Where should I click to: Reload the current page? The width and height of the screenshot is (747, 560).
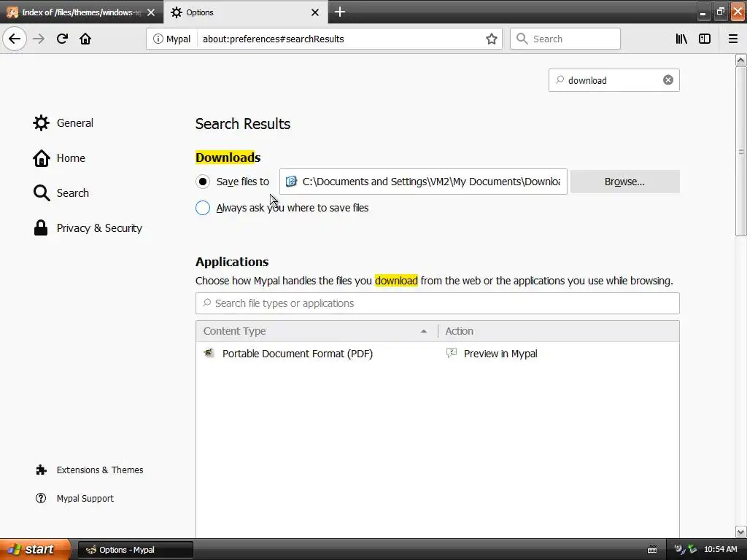62,39
